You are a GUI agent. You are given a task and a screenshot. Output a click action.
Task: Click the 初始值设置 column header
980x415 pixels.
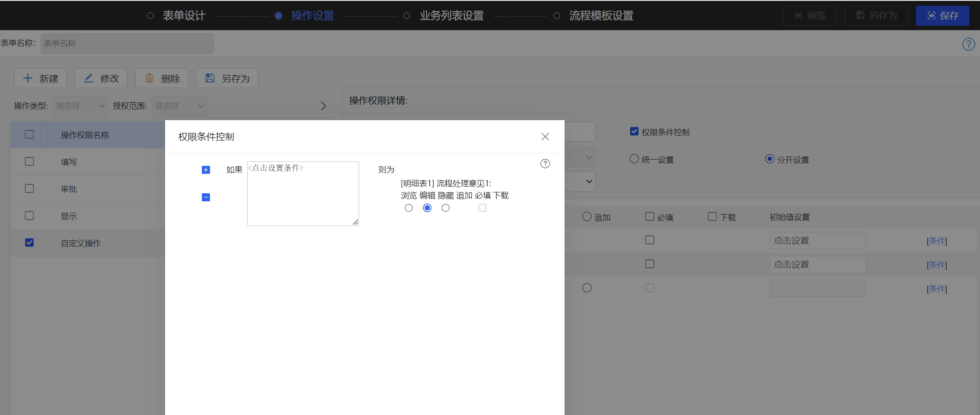point(790,217)
